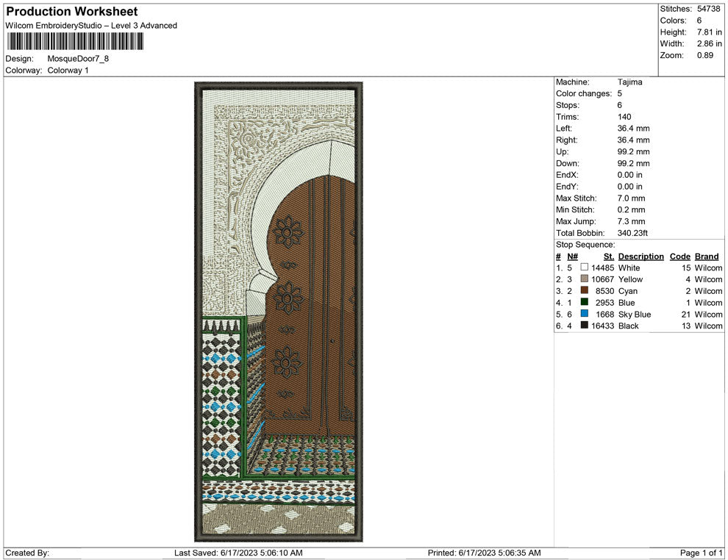Select the Blue thread color chip
Viewport: 728px width, 560px height.
pyautogui.click(x=585, y=303)
